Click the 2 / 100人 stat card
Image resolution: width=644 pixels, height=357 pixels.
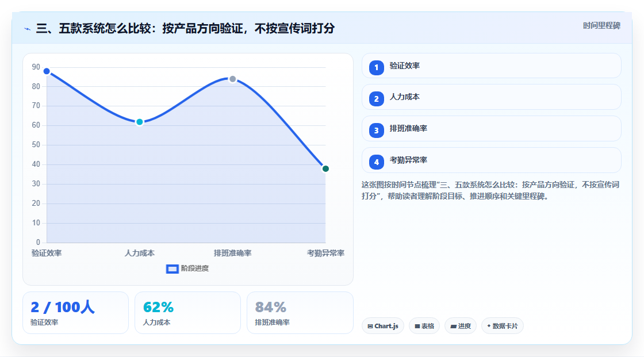point(75,313)
